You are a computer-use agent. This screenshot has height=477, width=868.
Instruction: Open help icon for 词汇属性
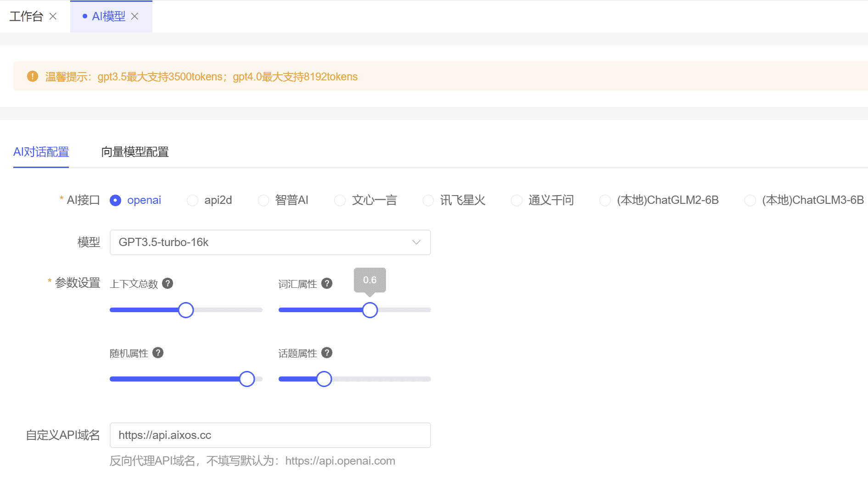[x=327, y=283]
